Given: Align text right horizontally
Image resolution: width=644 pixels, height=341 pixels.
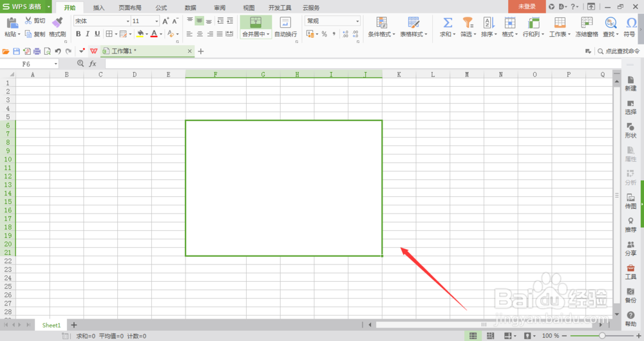Looking at the screenshot, I should point(210,34).
